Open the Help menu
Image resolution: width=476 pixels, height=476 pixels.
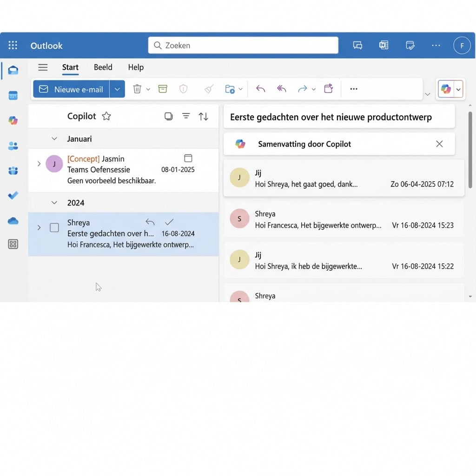[135, 67]
